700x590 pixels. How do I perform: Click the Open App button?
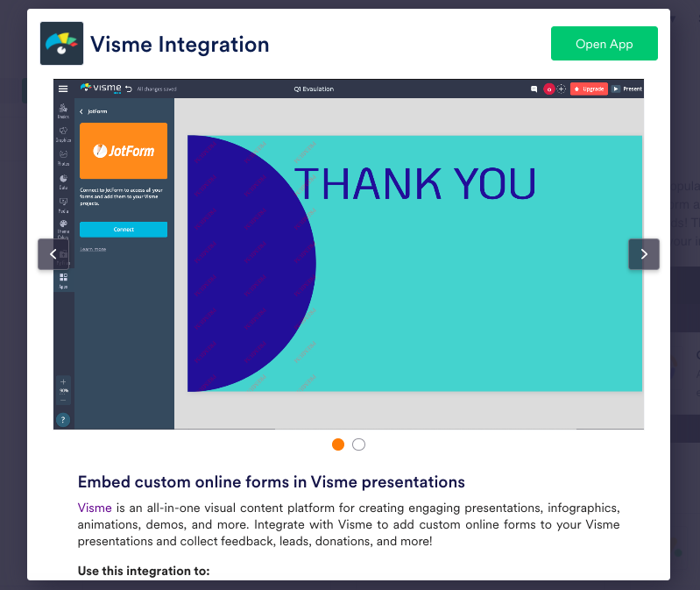[x=604, y=43]
